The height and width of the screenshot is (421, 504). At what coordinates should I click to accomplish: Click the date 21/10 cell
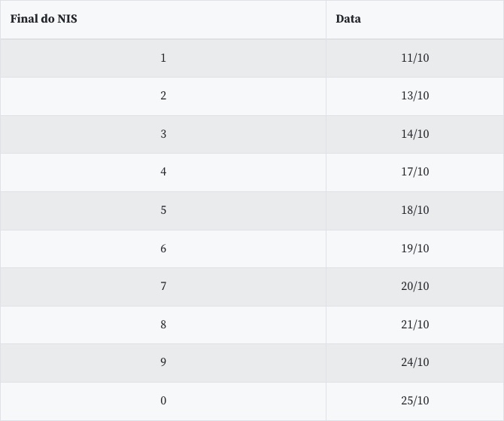click(414, 325)
